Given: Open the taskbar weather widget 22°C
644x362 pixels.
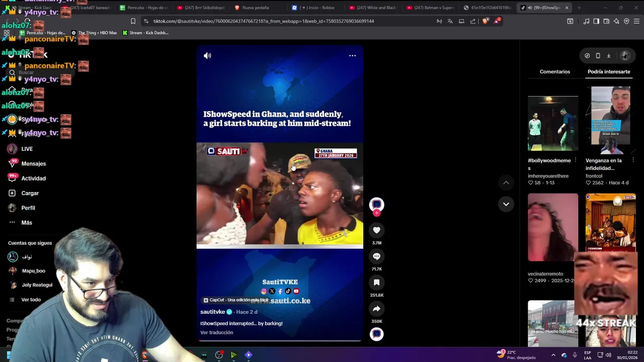Looking at the screenshot, I should coord(516,354).
